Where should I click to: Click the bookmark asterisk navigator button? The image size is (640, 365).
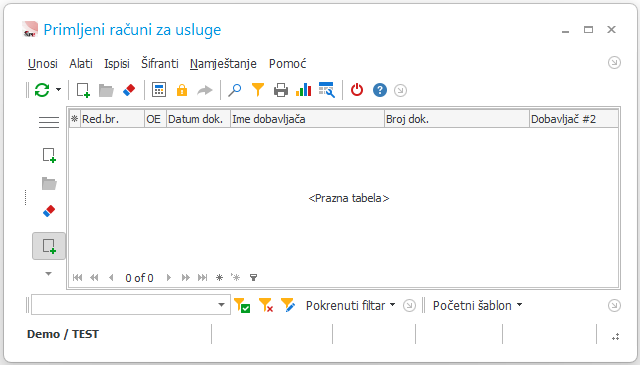click(219, 278)
